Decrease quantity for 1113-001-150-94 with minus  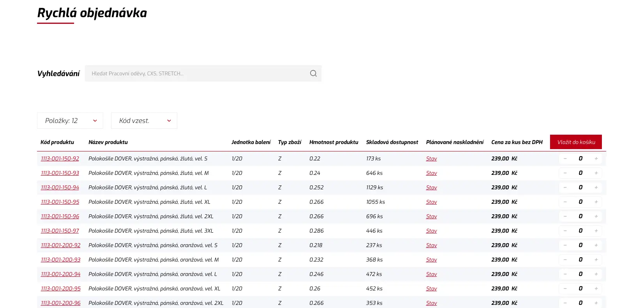pyautogui.click(x=565, y=187)
